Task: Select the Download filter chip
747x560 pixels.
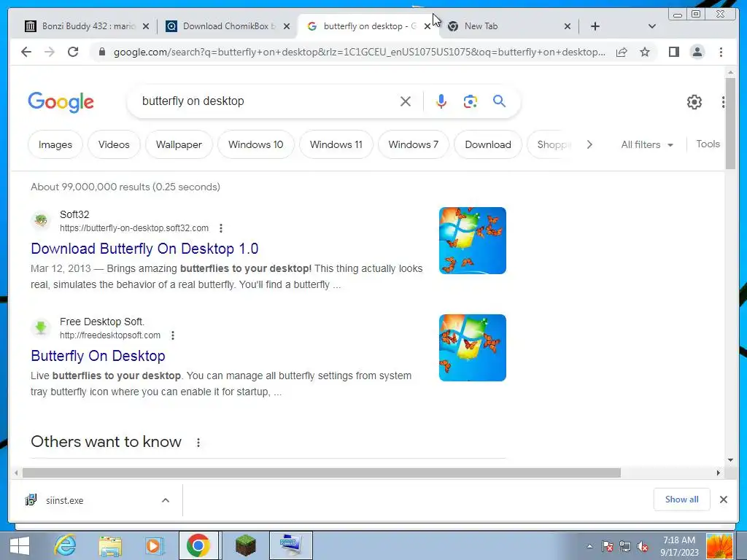Action: click(x=488, y=144)
